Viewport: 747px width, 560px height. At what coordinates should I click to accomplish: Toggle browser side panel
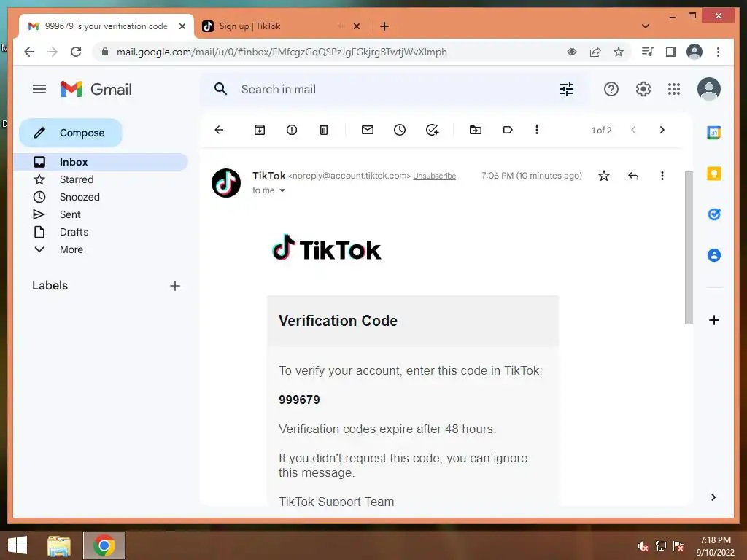pyautogui.click(x=671, y=52)
